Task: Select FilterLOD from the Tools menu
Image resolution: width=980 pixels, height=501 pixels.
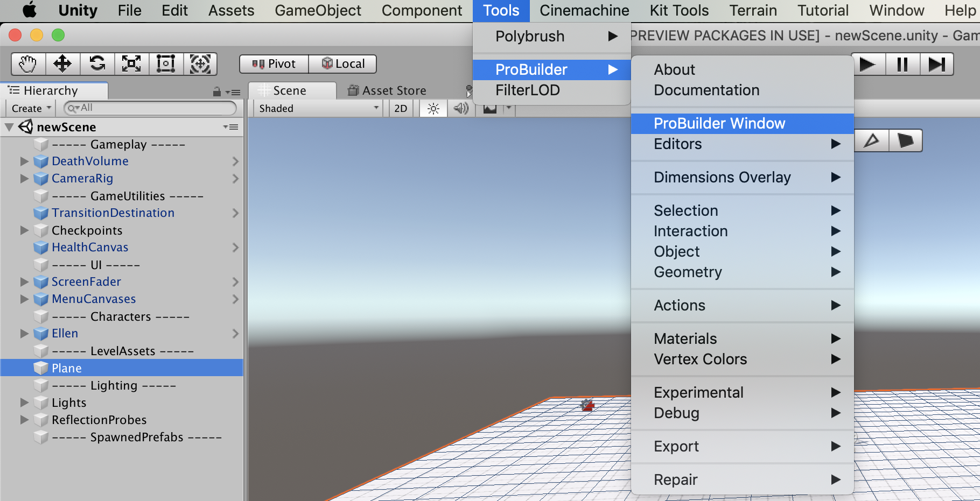Action: [552, 90]
